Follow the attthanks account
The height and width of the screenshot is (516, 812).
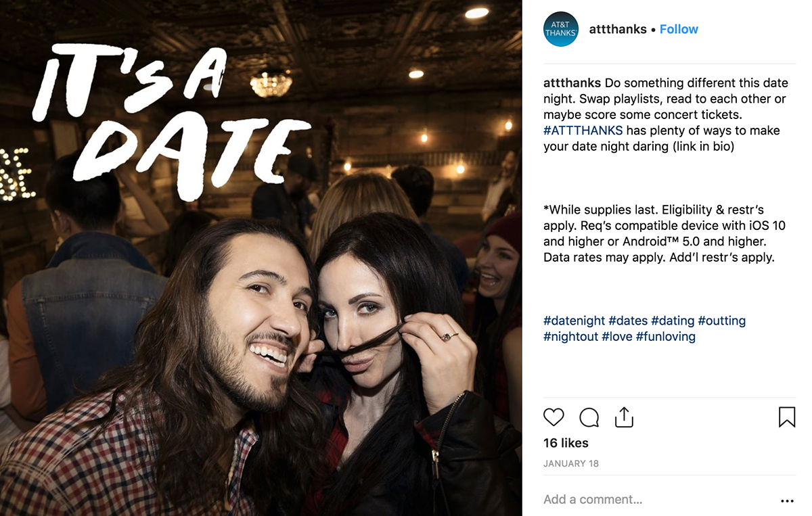point(679,29)
